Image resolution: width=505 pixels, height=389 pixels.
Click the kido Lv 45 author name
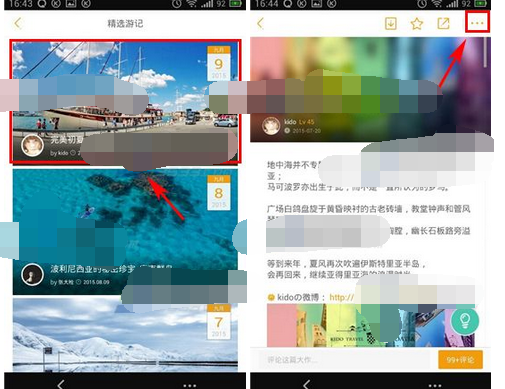tap(299, 122)
